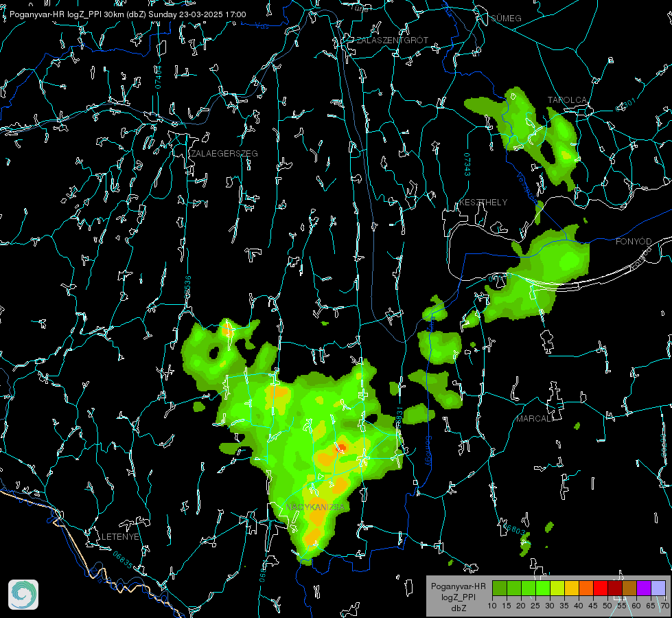Click the 06831 road number label
The image size is (672, 618).
399,417
